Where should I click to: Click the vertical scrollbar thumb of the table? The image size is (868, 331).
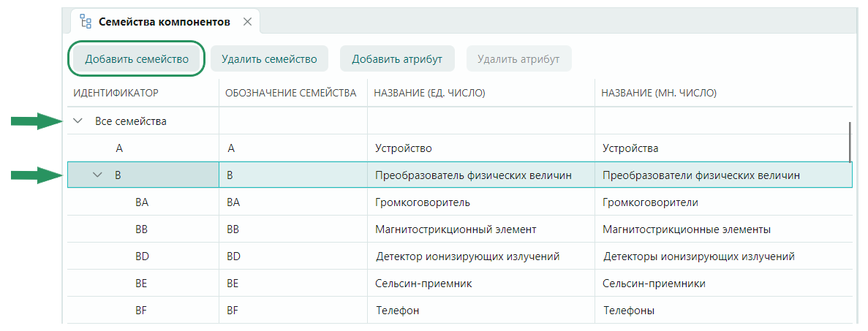850,142
